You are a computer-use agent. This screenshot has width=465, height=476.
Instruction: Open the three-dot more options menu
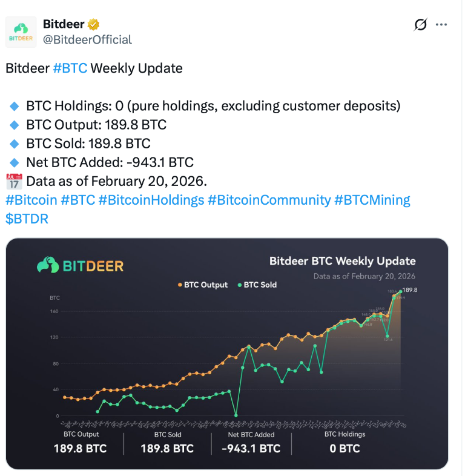coord(441,25)
